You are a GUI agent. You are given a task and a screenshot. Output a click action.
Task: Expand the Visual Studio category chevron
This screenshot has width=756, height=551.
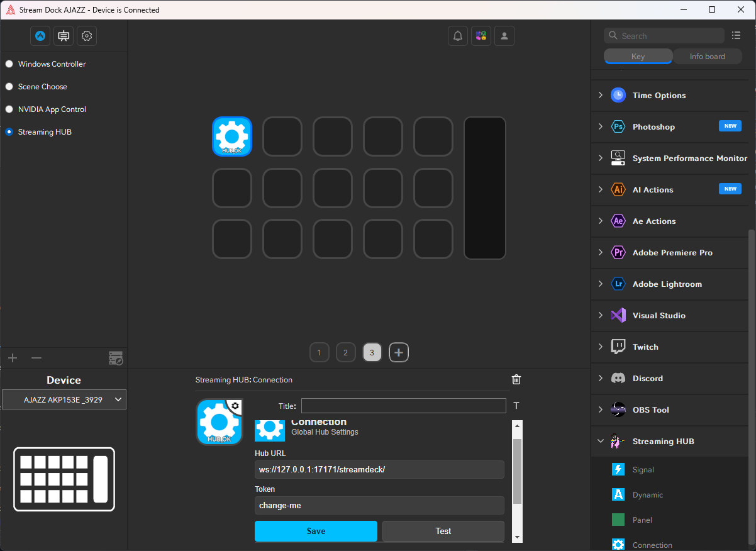point(600,315)
